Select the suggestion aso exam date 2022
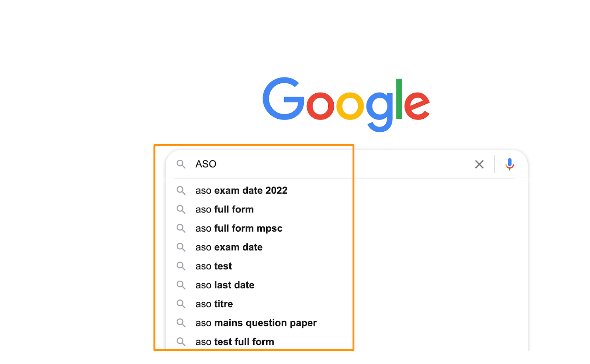Screen dimensions: 590x364 click(x=241, y=191)
